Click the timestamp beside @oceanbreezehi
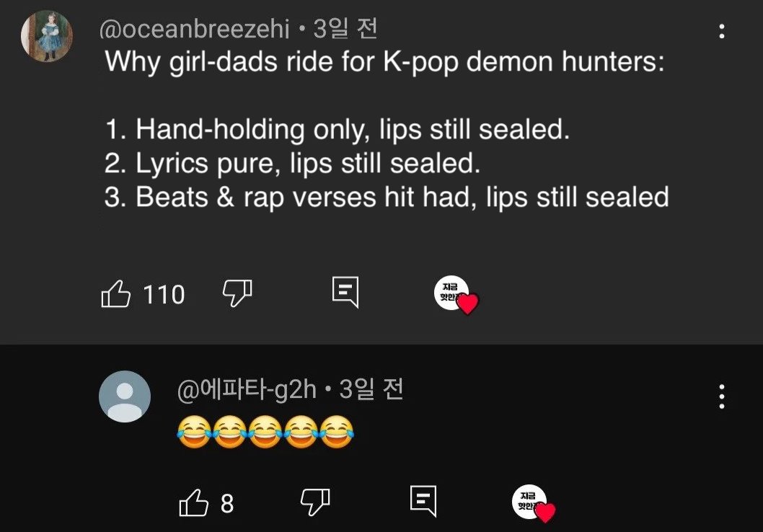763x532 pixels. click(345, 30)
